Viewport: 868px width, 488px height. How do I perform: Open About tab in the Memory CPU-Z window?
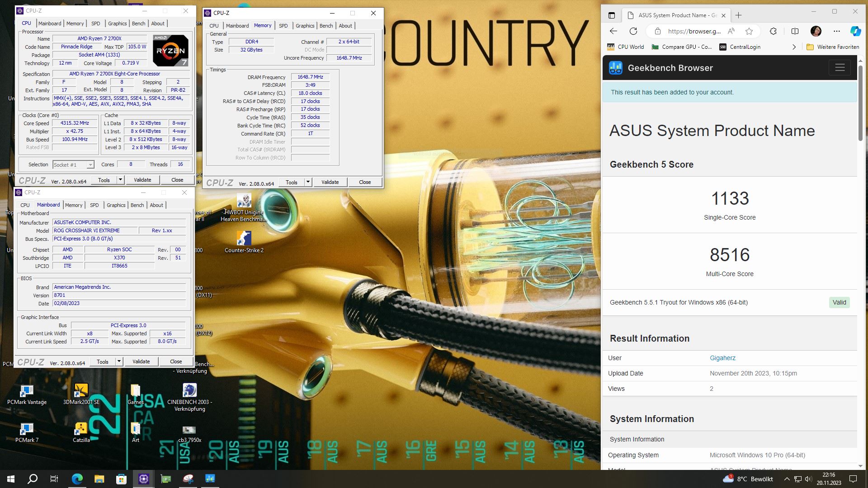pyautogui.click(x=345, y=26)
